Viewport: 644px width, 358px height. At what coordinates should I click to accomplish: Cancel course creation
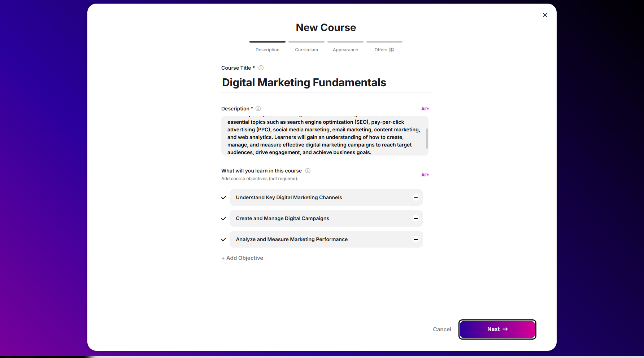tap(442, 329)
